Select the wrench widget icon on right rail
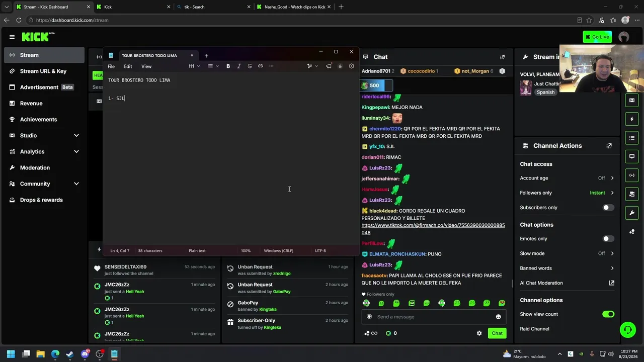Viewport: 644px width, 362px height. click(632, 213)
